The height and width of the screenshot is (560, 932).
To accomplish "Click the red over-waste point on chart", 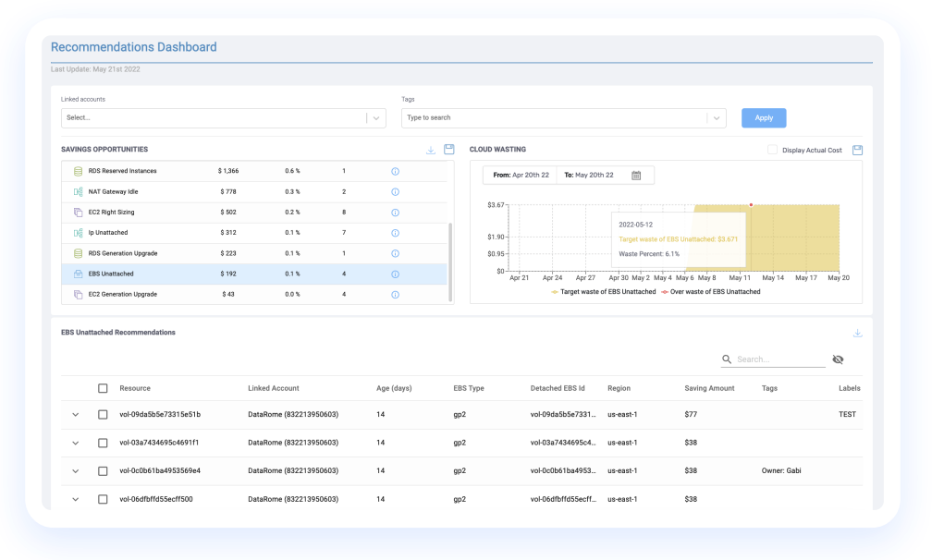I will (751, 205).
